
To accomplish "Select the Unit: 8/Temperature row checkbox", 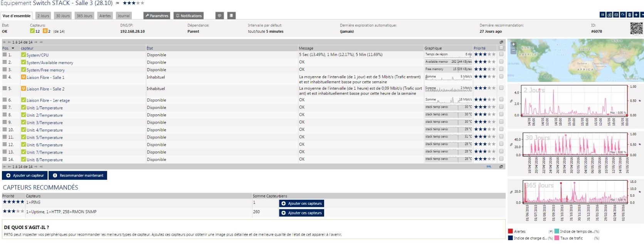I will (501, 159).
